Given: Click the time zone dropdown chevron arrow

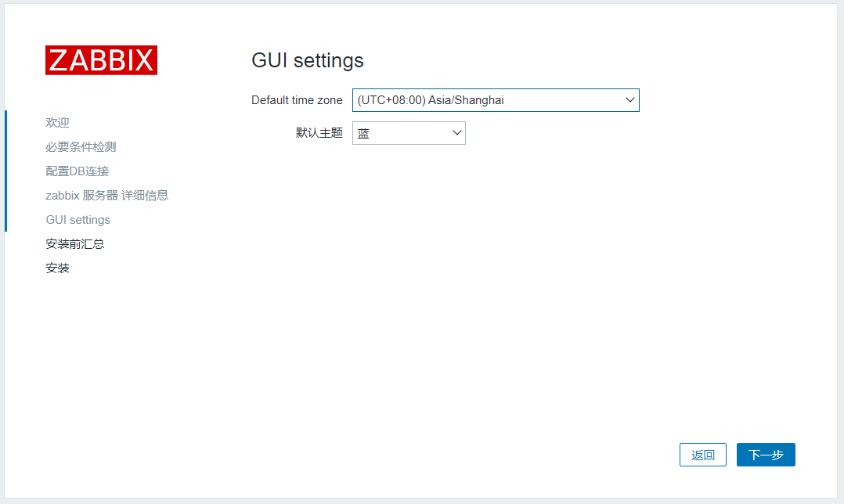Looking at the screenshot, I should 629,100.
